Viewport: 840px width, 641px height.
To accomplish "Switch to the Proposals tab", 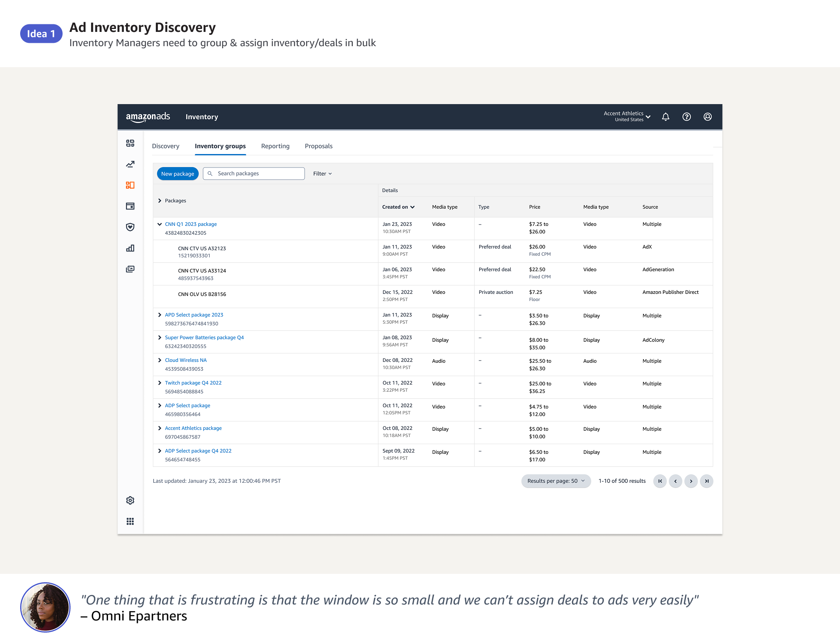I will [x=318, y=146].
